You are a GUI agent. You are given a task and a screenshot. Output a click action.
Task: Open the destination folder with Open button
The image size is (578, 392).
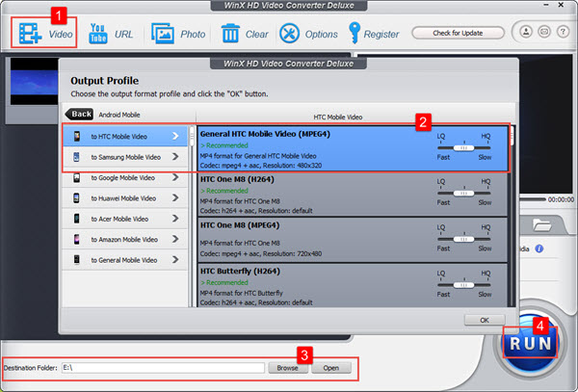tap(331, 368)
